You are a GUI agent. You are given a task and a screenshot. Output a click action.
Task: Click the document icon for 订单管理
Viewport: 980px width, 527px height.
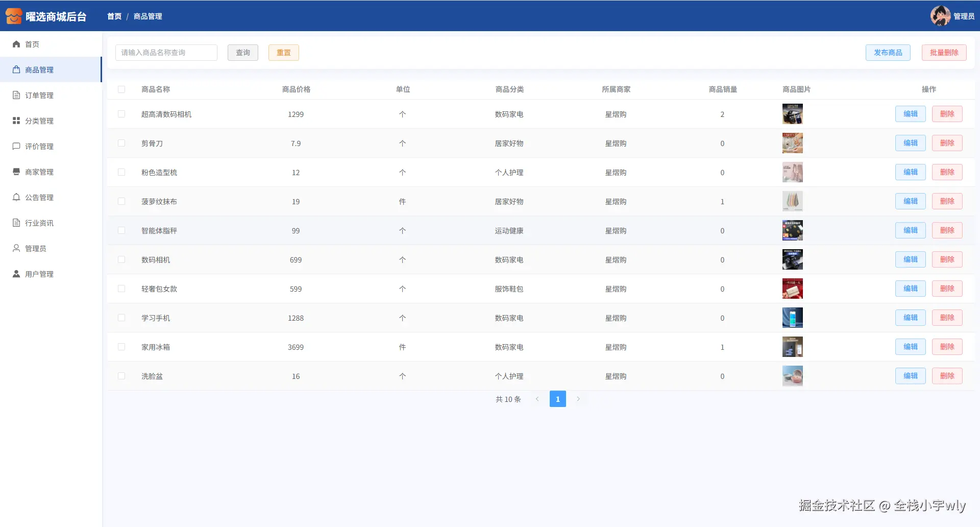16,95
